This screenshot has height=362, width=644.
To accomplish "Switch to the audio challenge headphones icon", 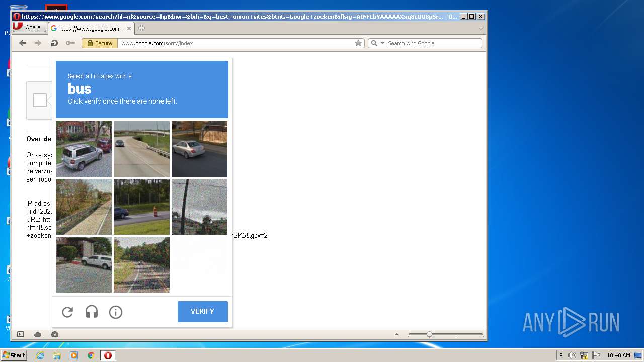I will [x=92, y=312].
